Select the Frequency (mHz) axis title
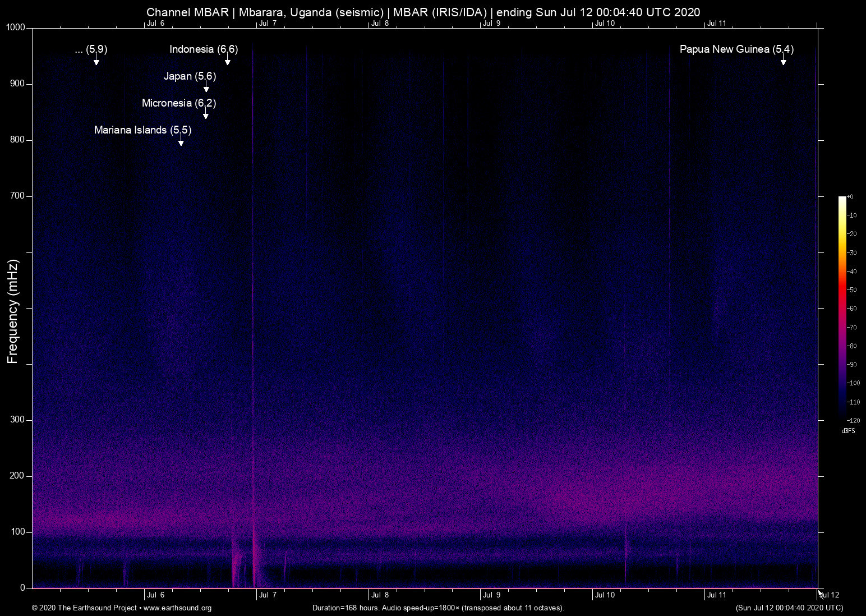Viewport: 866px width, 616px height. [x=13, y=311]
